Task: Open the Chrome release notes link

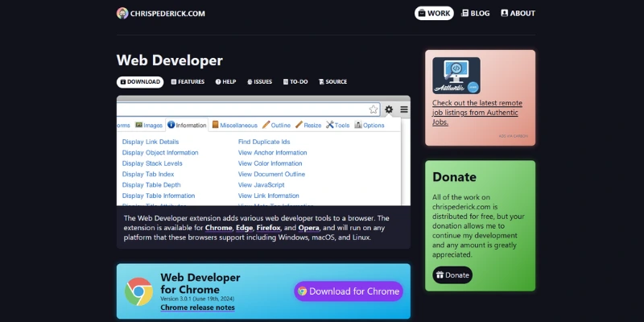Action: (197, 308)
